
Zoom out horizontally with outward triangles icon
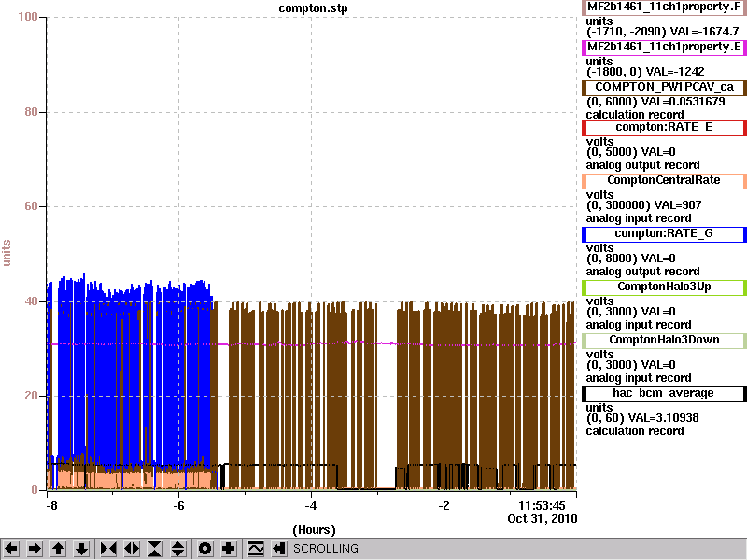[x=132, y=549]
